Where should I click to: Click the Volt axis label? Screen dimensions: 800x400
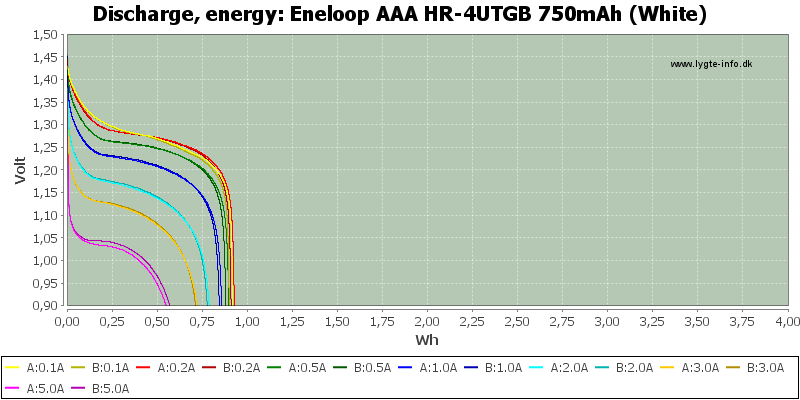20,170
